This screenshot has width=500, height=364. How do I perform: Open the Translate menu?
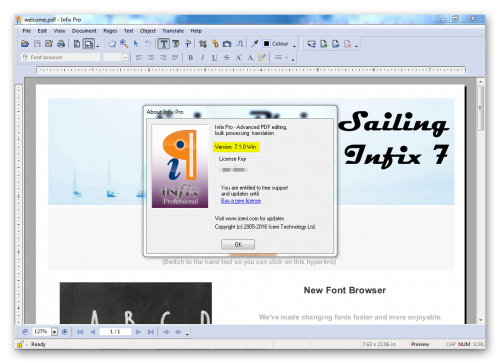pyautogui.click(x=173, y=31)
